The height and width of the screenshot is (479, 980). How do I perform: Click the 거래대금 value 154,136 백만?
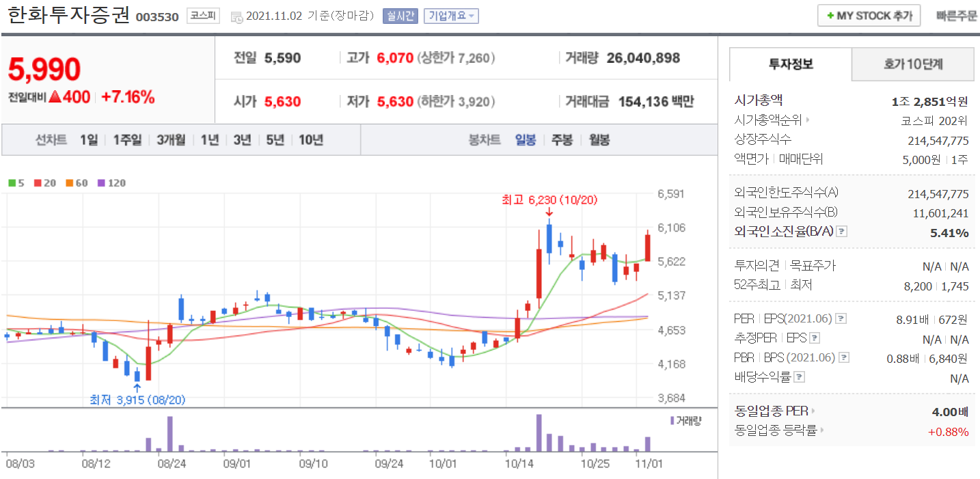656,102
